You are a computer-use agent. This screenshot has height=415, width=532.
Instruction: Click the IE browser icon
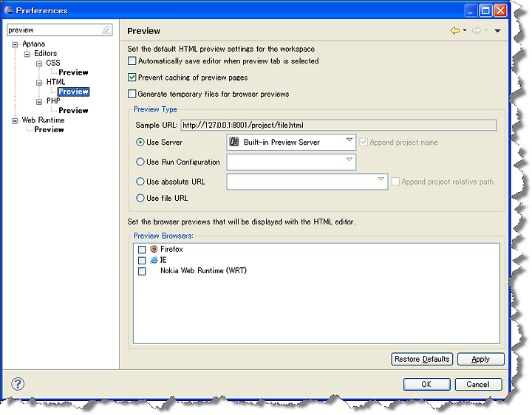pos(154,260)
